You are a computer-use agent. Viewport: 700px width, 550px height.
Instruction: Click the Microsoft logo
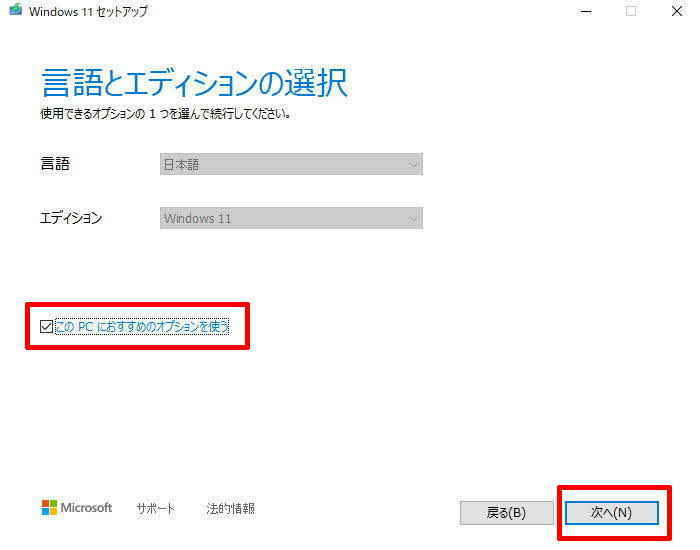76,508
